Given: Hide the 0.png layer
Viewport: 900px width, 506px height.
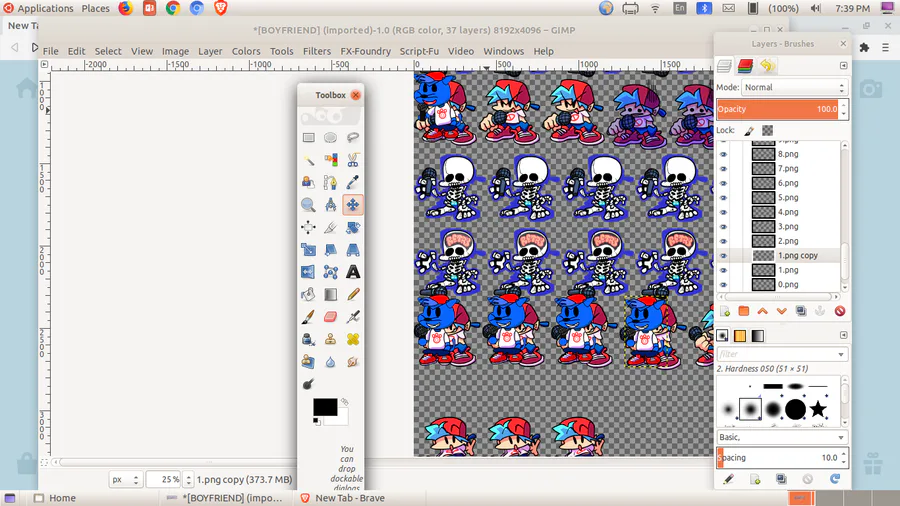Looking at the screenshot, I should click(723, 285).
